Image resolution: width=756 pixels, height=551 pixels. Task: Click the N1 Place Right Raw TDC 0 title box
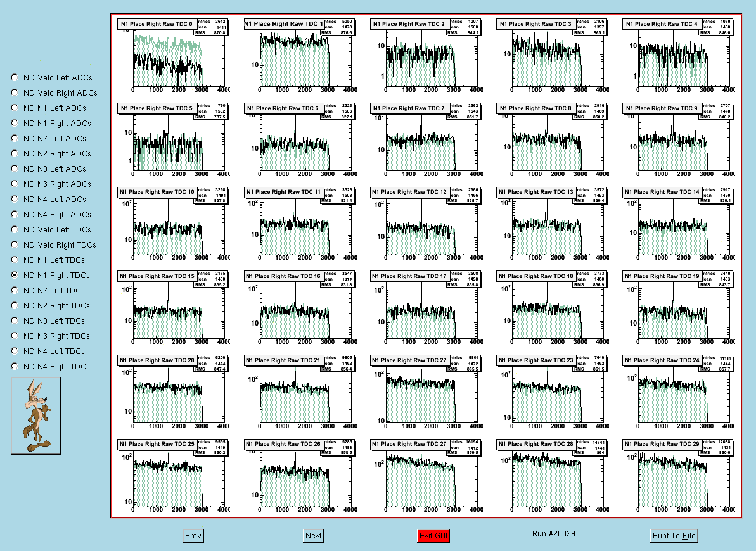pos(157,23)
